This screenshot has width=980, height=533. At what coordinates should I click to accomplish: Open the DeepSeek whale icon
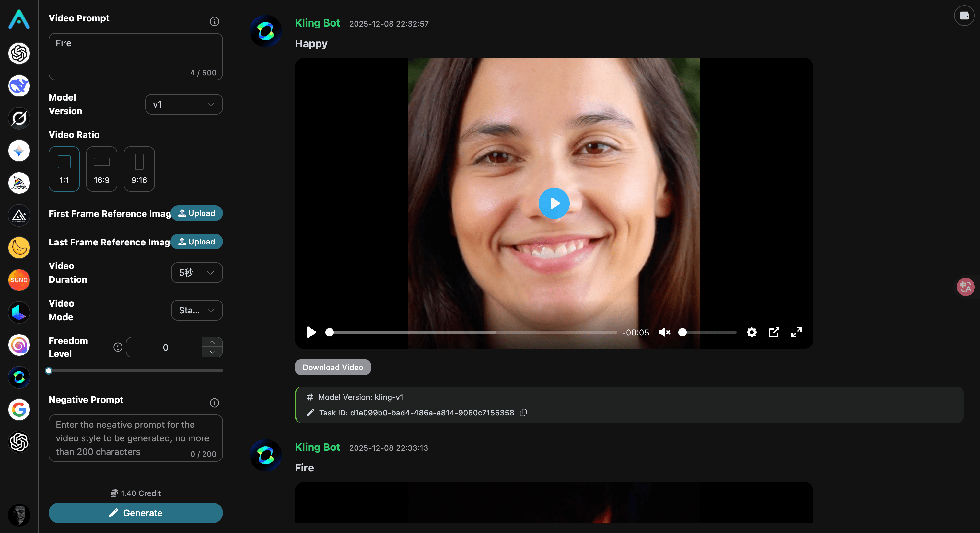(x=19, y=85)
